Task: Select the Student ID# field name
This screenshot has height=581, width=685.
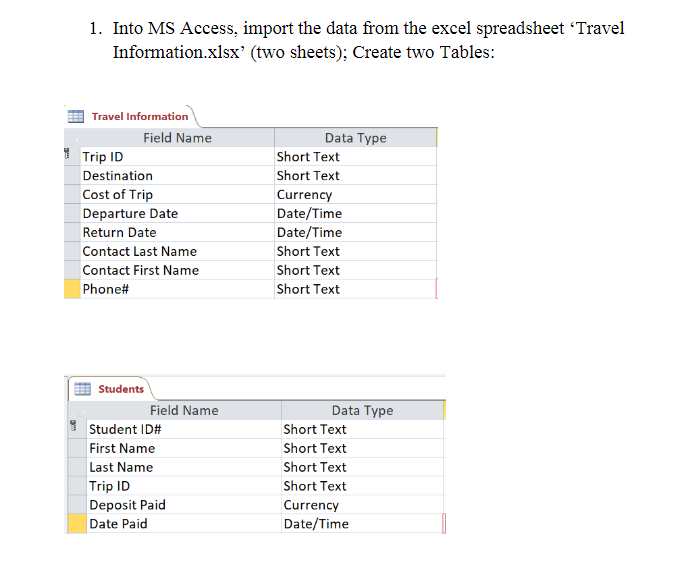Action: click(184, 429)
